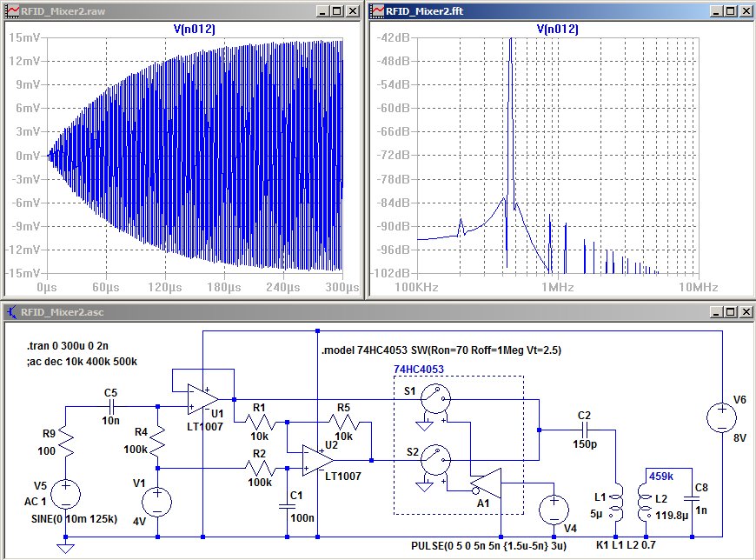Click the PULSE source value text
Screen dimensions: 756x560
pyautogui.click(x=489, y=546)
